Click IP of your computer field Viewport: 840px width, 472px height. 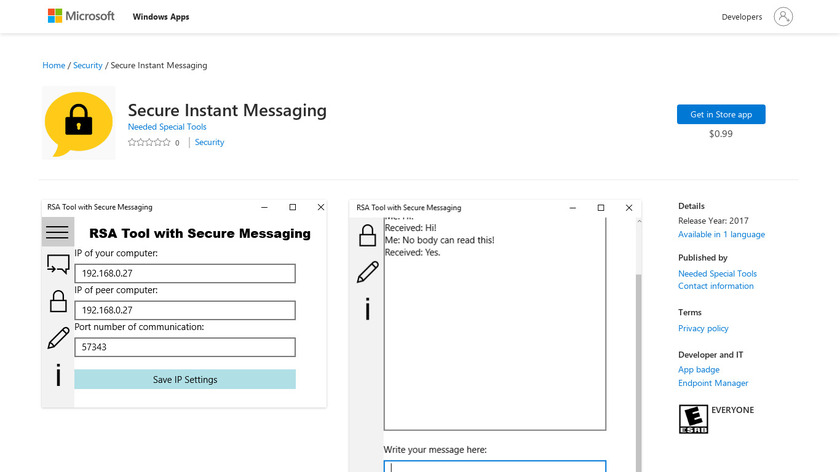tap(185, 273)
